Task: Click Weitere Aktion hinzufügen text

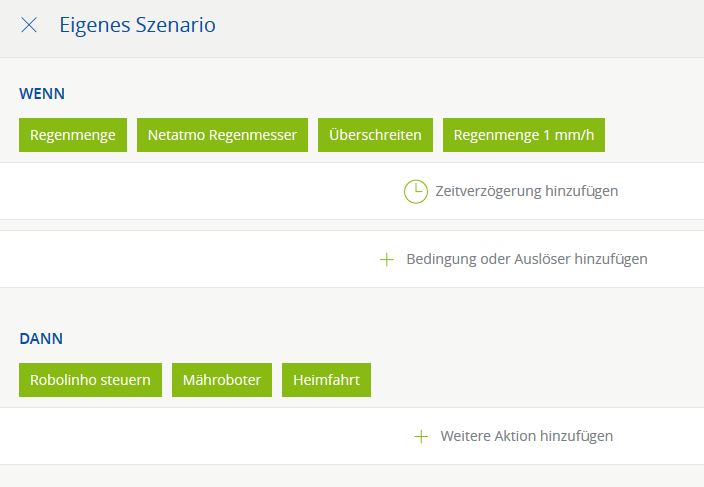Action: pyautogui.click(x=526, y=437)
